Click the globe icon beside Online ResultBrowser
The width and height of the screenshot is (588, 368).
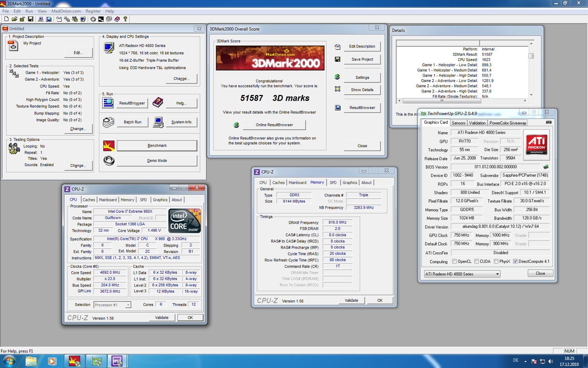click(x=236, y=125)
